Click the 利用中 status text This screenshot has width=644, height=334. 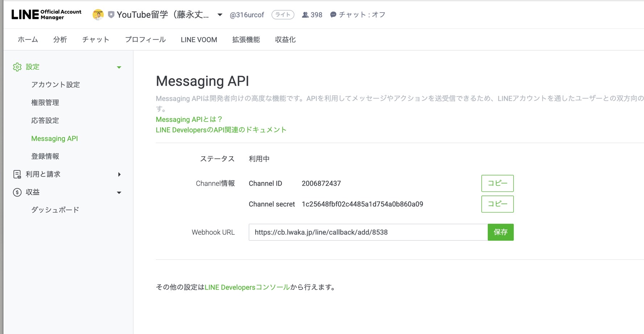click(x=259, y=159)
